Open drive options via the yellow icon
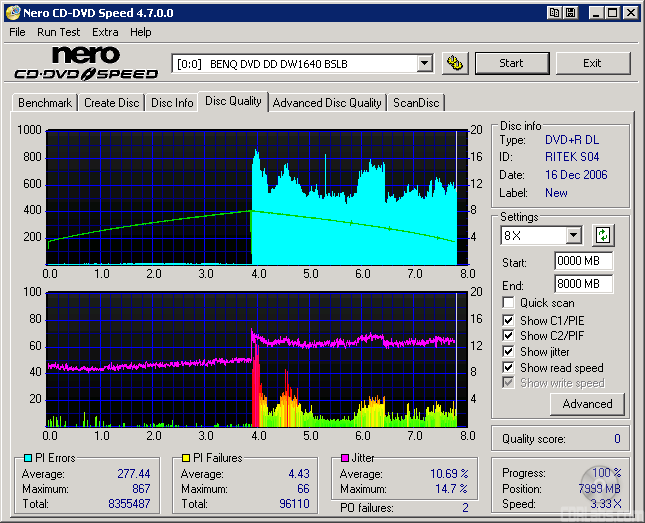The image size is (645, 523). click(454, 63)
